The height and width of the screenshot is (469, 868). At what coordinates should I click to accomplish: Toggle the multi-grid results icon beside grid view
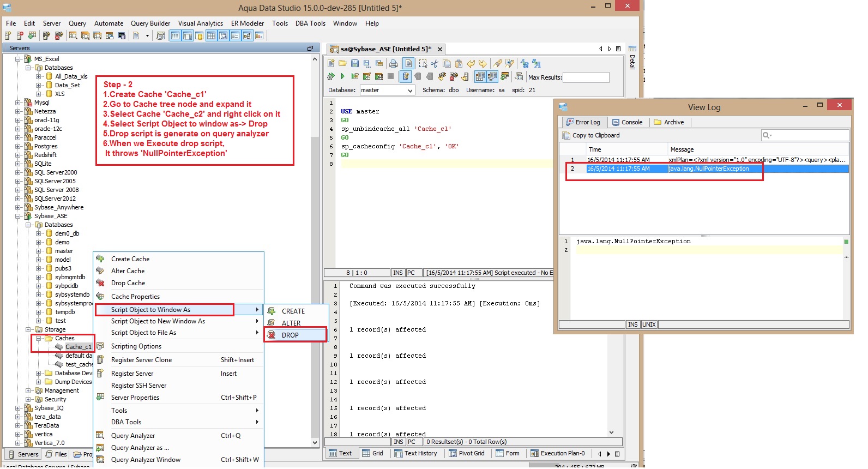(492, 76)
